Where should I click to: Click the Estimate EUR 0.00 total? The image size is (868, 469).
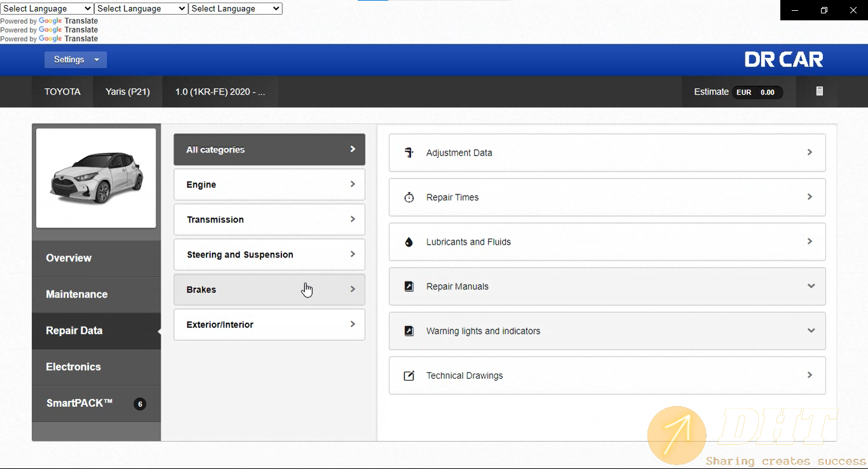[738, 92]
